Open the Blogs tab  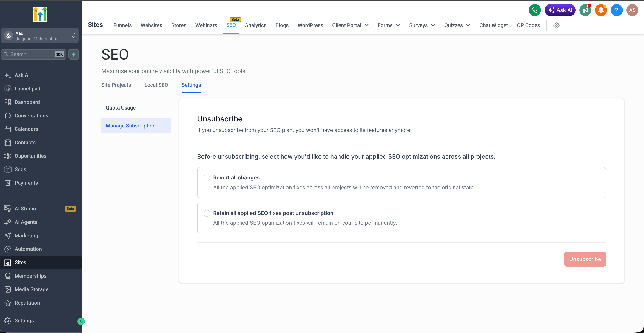tap(282, 25)
